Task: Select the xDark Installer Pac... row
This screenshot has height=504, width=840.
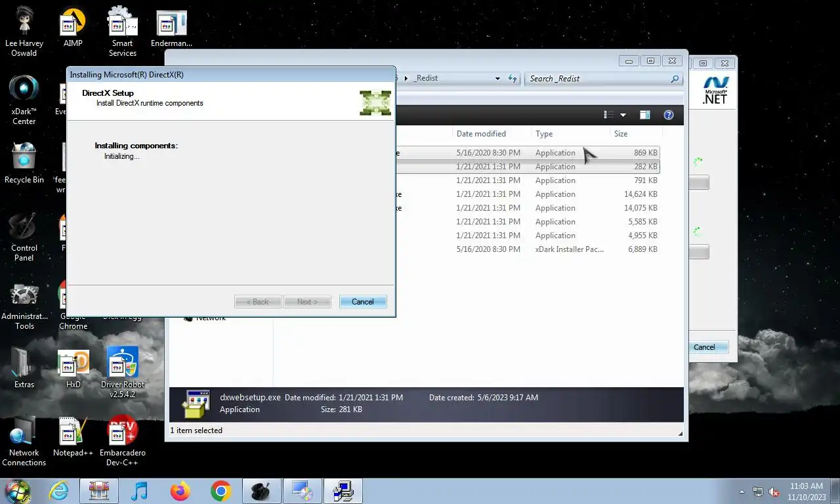Action: 527,249
